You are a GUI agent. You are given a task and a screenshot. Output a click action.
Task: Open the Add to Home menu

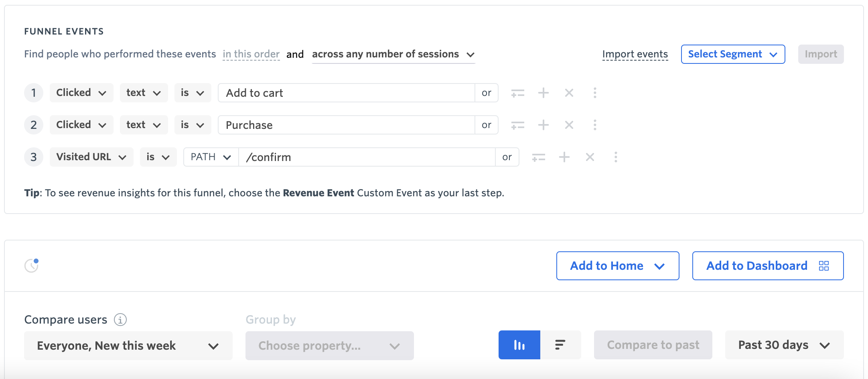click(x=617, y=266)
